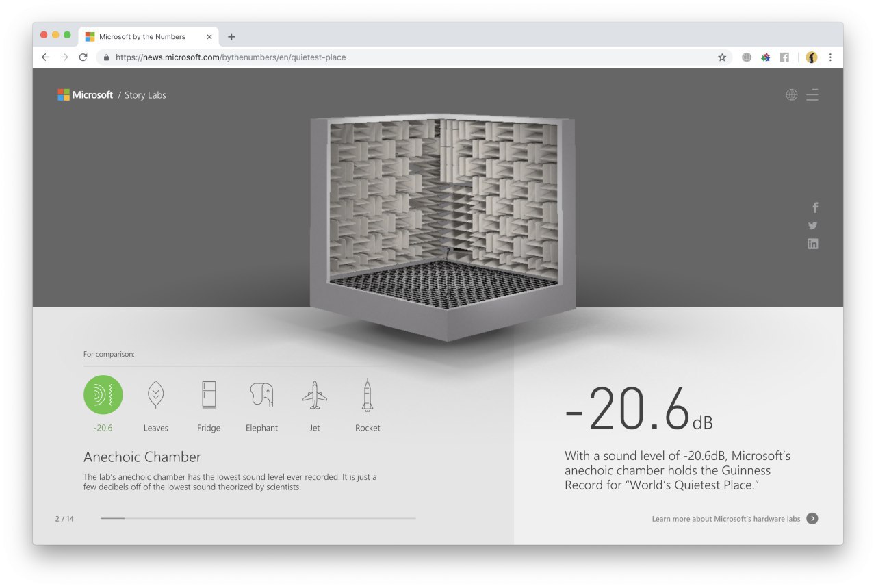Click the Guinness Record description paragraph
The width and height of the screenshot is (876, 588).
[678, 470]
